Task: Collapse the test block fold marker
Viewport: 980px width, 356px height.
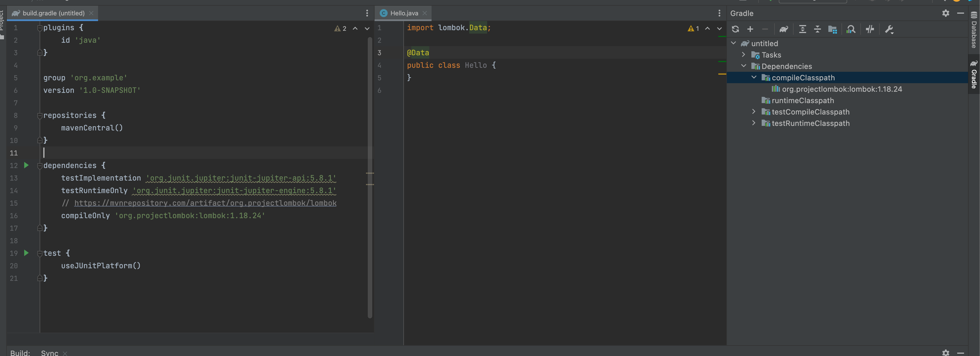Action: 40,253
